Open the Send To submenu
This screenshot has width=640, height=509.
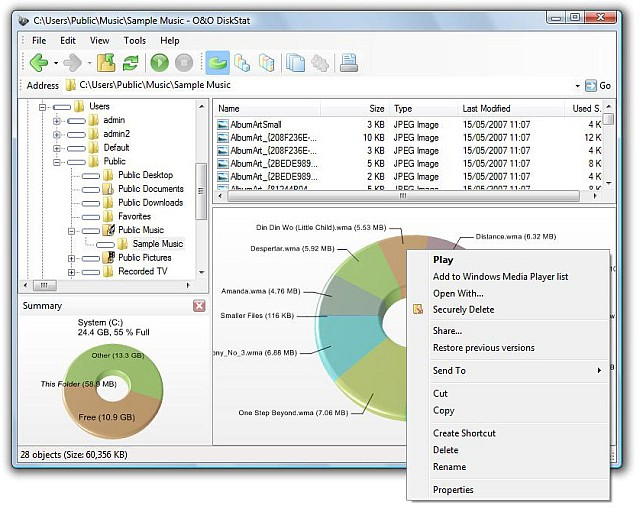[508, 370]
